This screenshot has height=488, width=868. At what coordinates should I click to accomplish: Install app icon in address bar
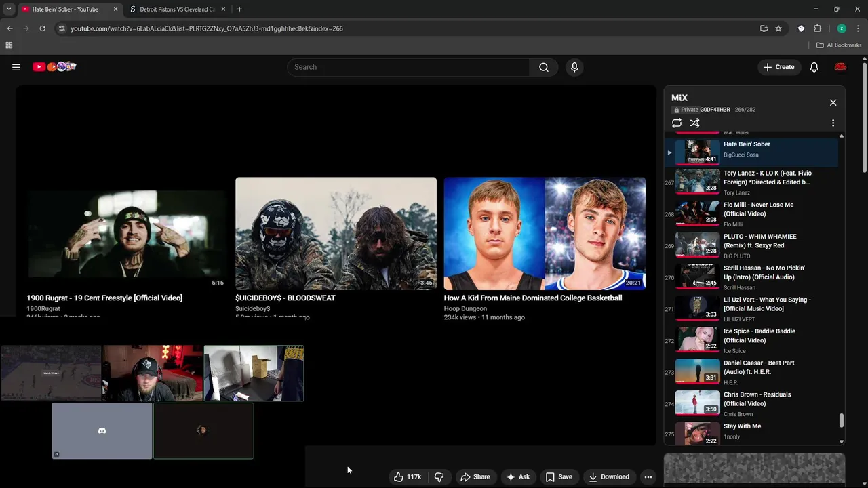point(764,28)
